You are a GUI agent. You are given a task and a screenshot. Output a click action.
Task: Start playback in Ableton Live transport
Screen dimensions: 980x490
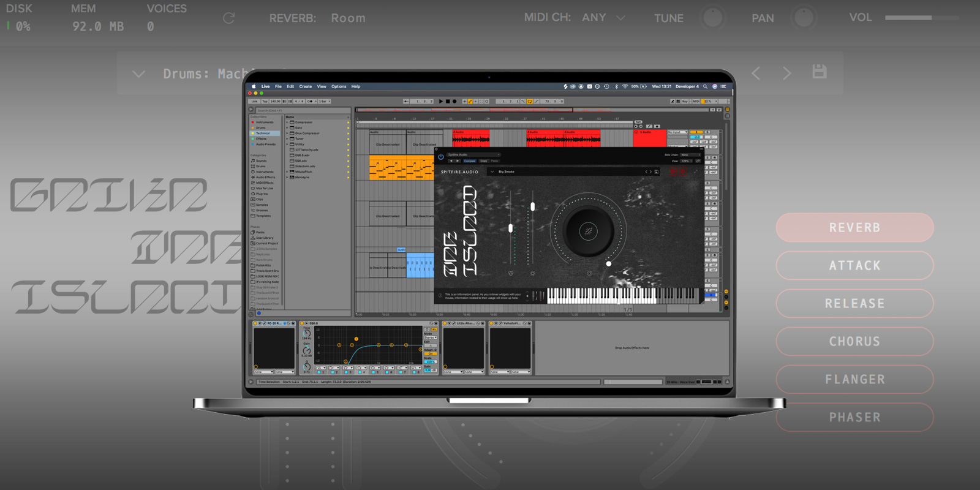(x=440, y=102)
